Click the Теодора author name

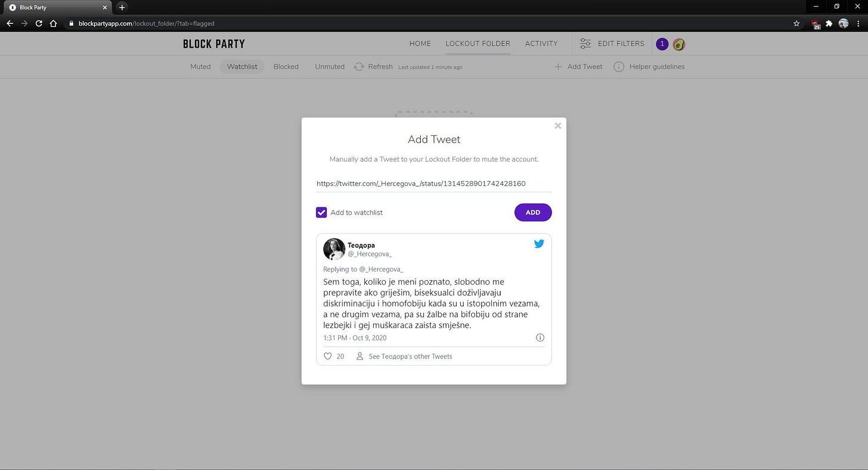361,245
